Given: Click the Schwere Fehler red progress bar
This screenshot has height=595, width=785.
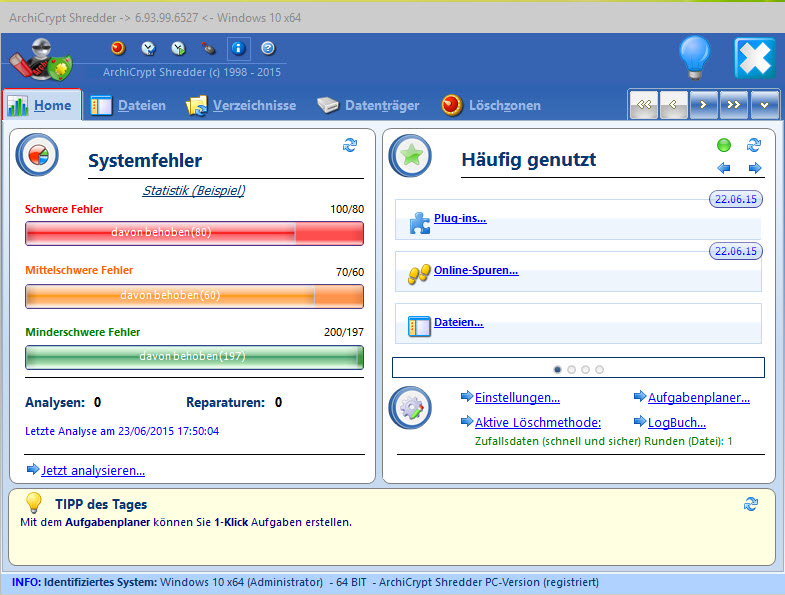Looking at the screenshot, I should coord(193,233).
